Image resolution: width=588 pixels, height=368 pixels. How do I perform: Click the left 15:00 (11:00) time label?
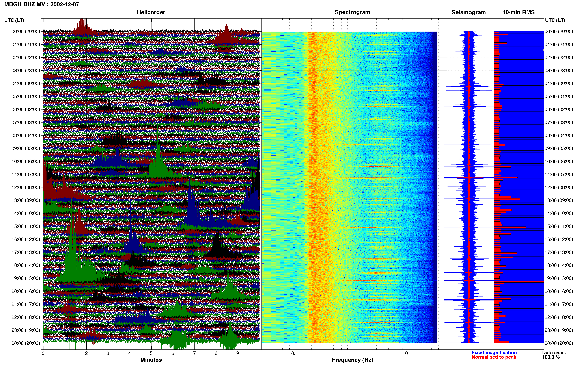click(26, 226)
